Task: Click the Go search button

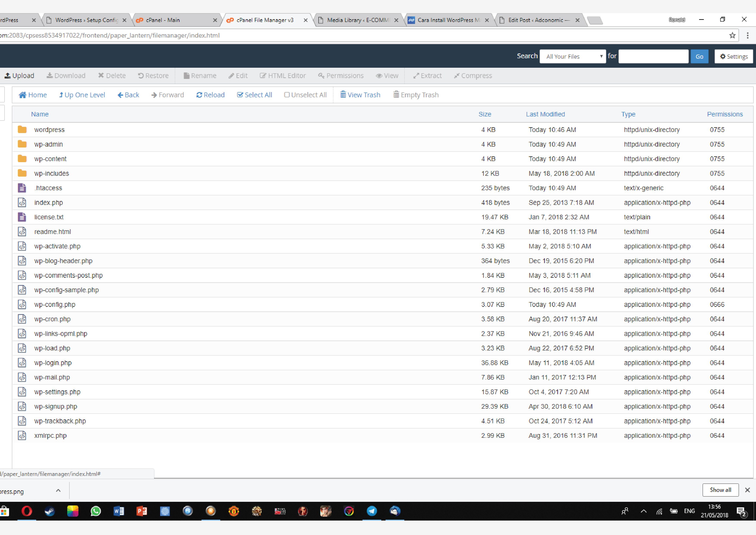Action: [x=699, y=56]
